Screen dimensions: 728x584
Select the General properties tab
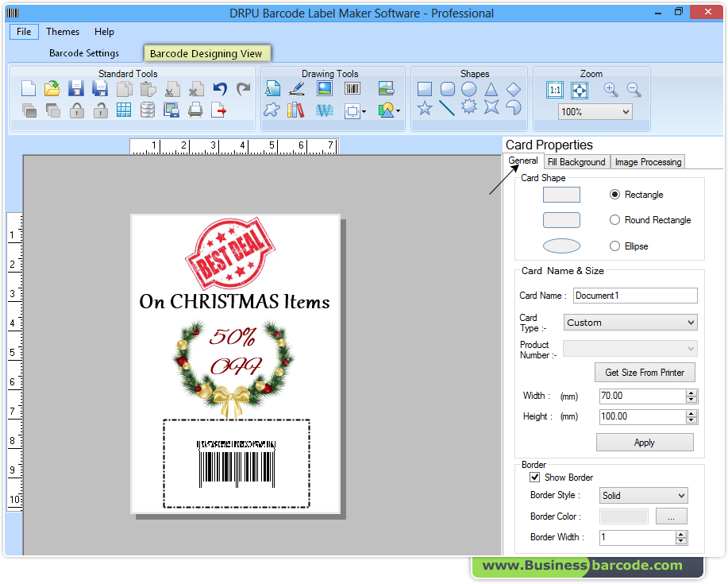(523, 161)
